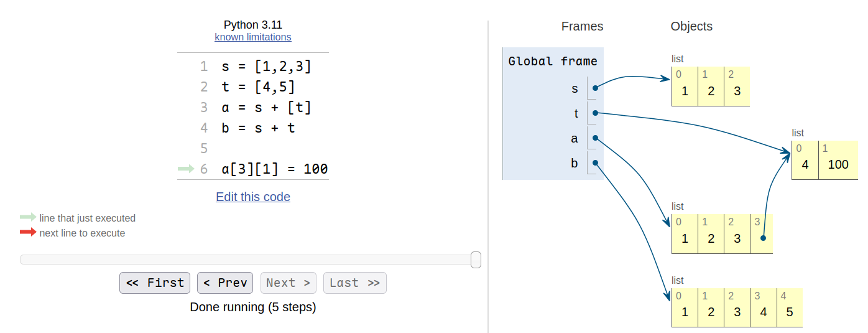
Task: Click the pointer dot of variable s
Action: tap(595, 88)
